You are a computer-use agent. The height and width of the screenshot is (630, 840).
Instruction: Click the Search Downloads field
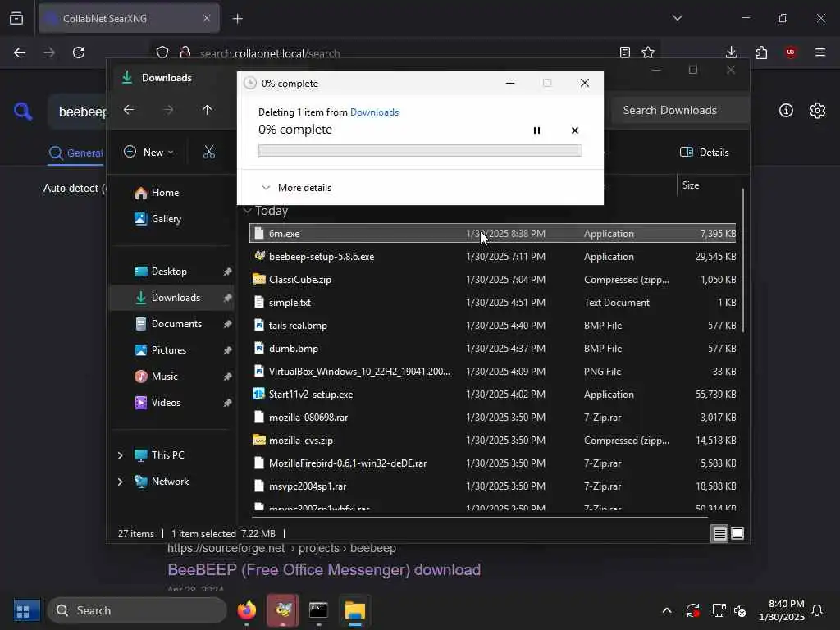point(678,111)
